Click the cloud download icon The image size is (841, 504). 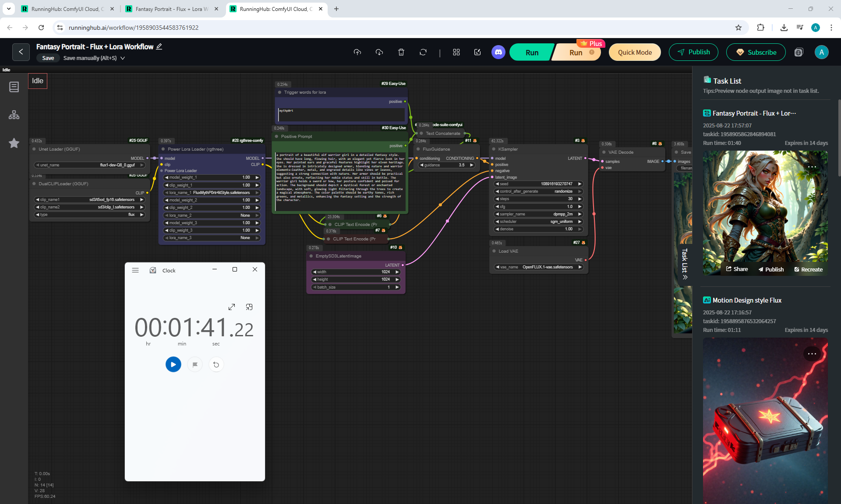379,52
